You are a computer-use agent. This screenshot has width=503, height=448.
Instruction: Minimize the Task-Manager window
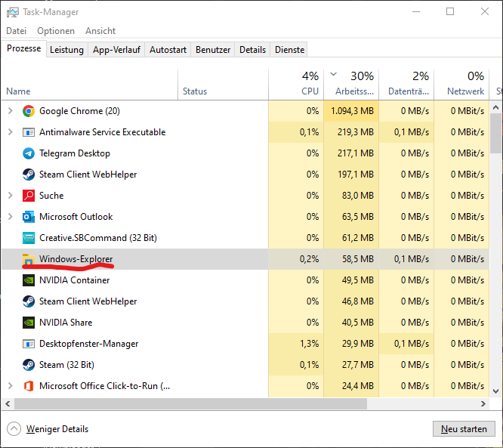tap(416, 11)
